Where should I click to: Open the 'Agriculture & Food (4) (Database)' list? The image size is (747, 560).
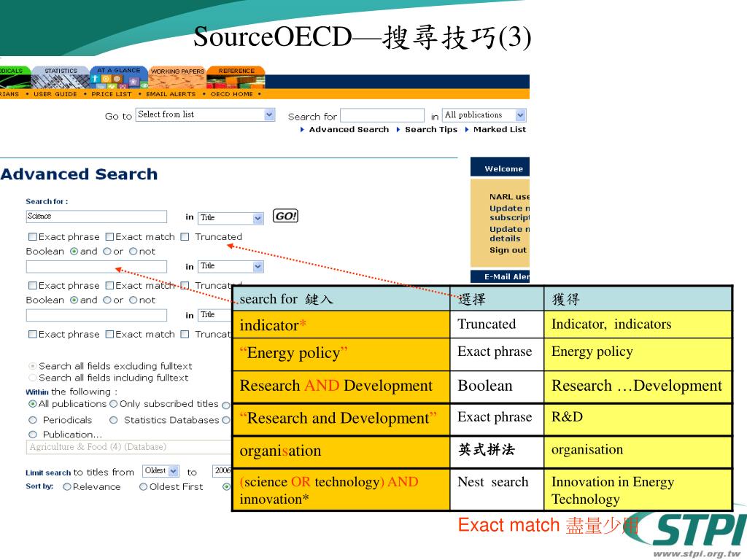(128, 447)
